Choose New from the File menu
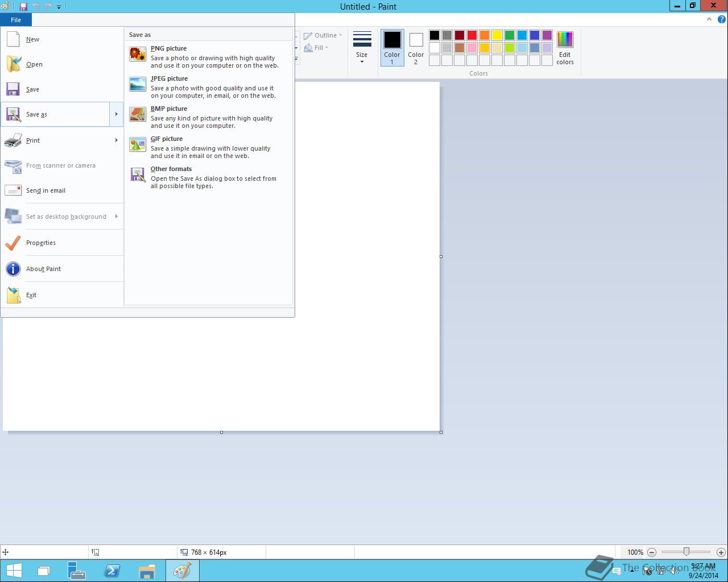 click(62, 39)
